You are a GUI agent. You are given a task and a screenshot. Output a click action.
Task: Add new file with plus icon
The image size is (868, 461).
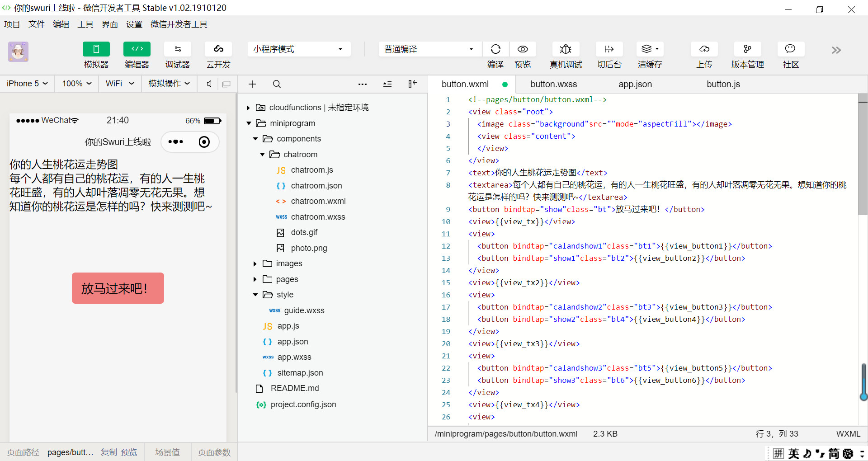252,84
